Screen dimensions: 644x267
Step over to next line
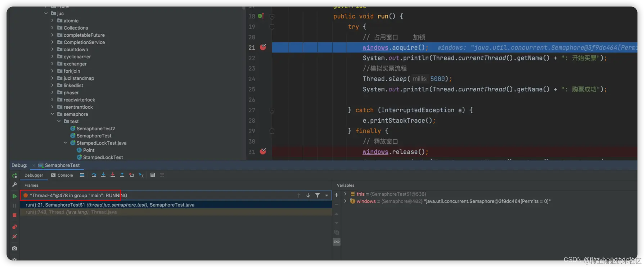[94, 175]
